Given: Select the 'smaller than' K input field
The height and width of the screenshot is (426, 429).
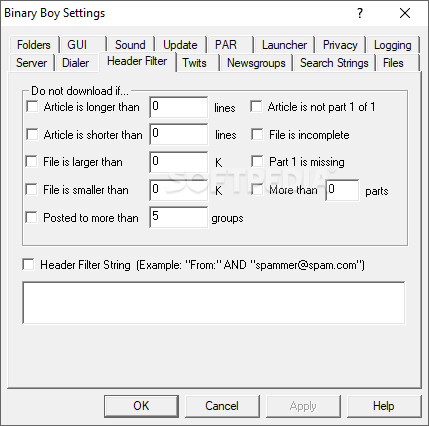Looking at the screenshot, I should (179, 190).
